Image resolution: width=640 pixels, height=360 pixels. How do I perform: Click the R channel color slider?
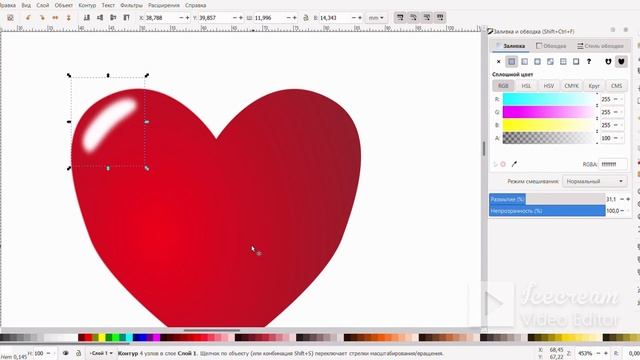point(549,99)
